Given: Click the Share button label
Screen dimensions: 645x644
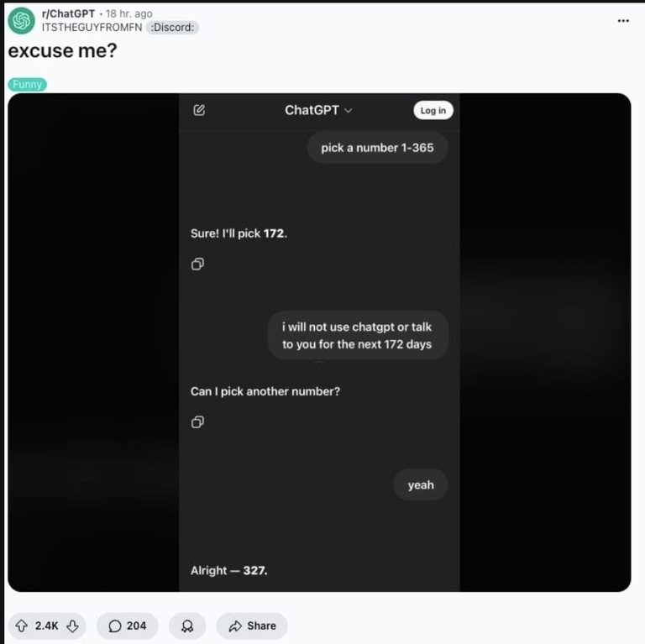Looking at the screenshot, I should click(x=261, y=626).
